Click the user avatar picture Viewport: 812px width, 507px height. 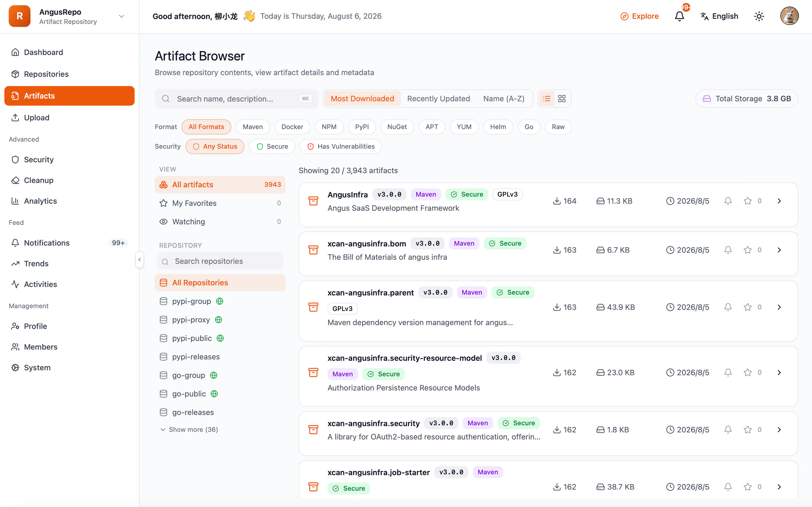789,16
